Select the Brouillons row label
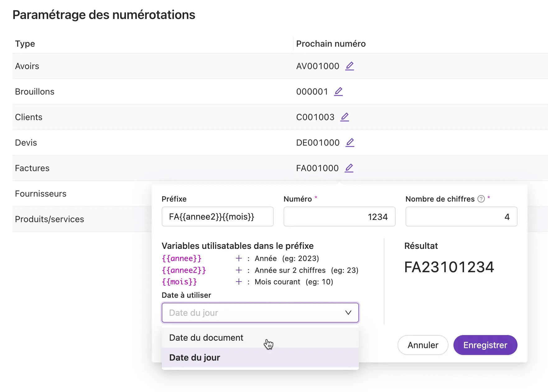 click(35, 91)
